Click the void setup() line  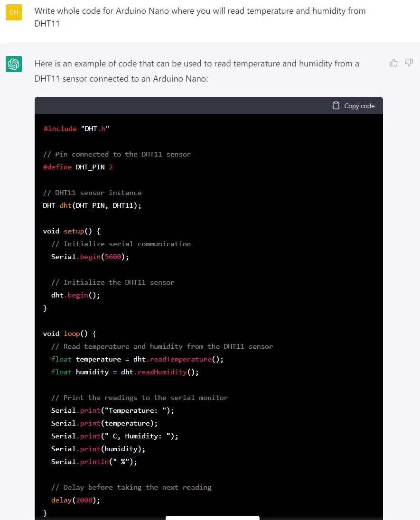tap(72, 231)
